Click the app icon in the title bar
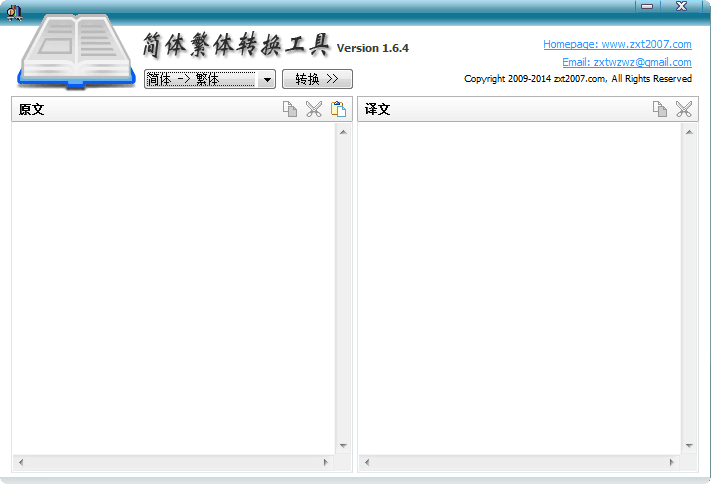711x484 pixels. pos(15,12)
